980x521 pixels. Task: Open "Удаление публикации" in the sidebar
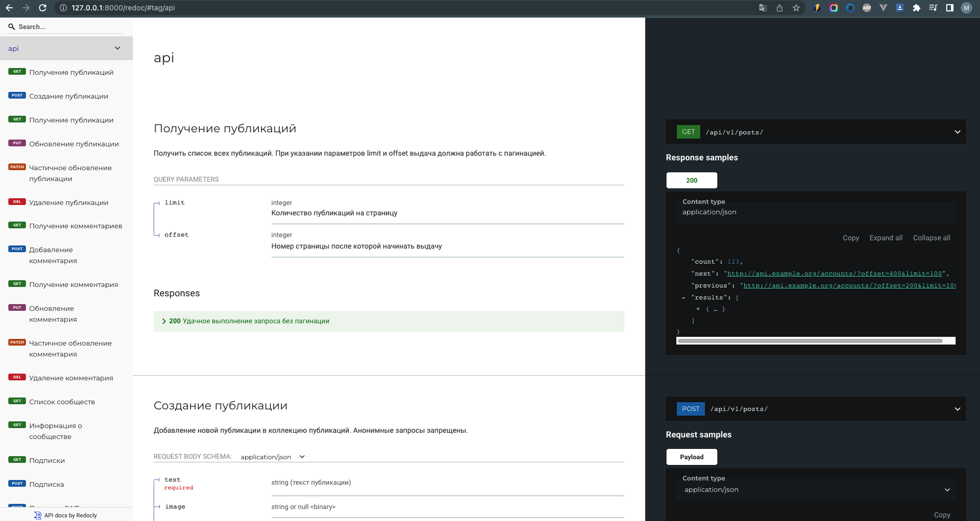click(69, 202)
